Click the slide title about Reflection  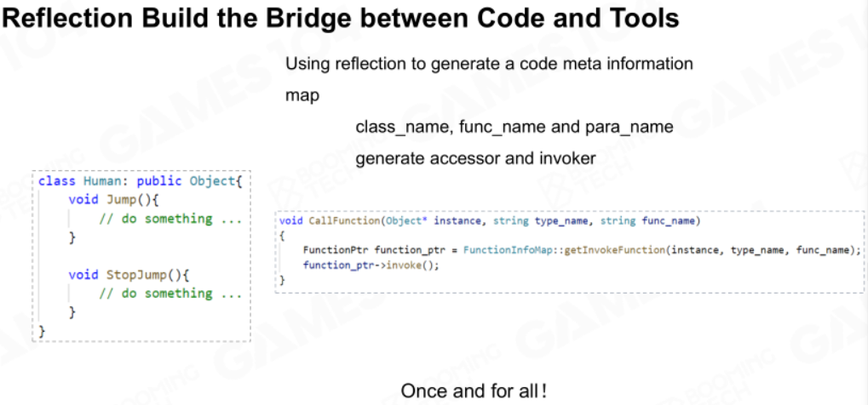pos(340,20)
